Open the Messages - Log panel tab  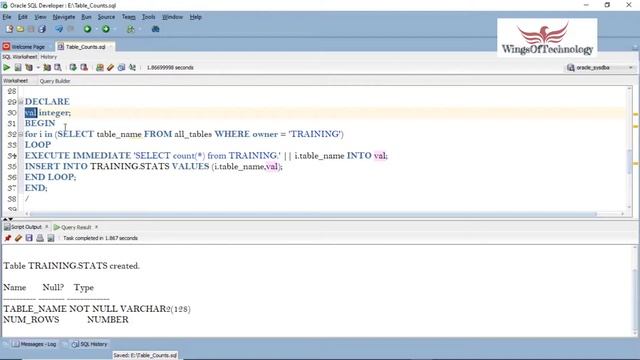click(x=34, y=344)
